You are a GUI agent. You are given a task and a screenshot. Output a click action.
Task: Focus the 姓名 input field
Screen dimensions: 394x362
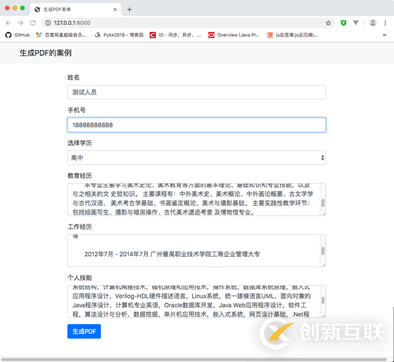[x=196, y=92]
